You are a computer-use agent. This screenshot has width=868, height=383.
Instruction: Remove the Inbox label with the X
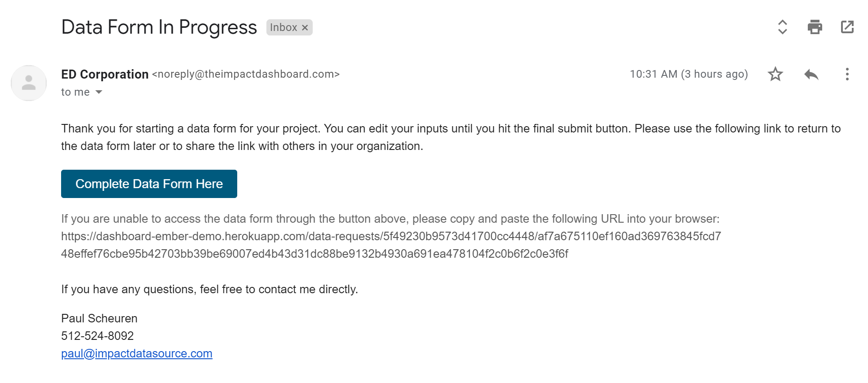coord(305,28)
